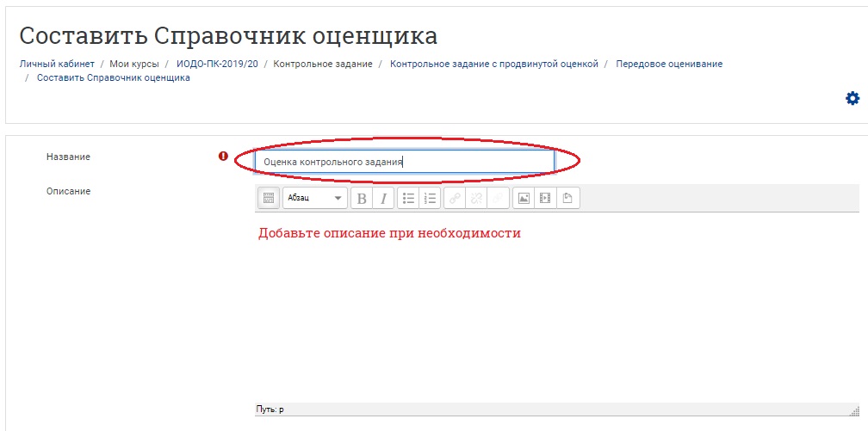The width and height of the screenshot is (868, 431).
Task: Go to Передовое оценивание breadcrumb
Action: 669,64
